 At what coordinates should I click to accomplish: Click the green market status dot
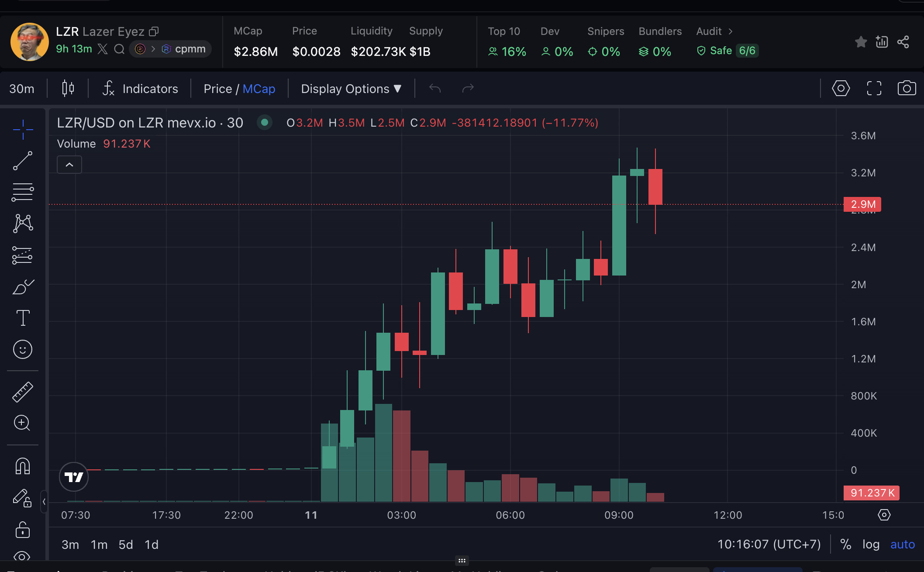(264, 123)
